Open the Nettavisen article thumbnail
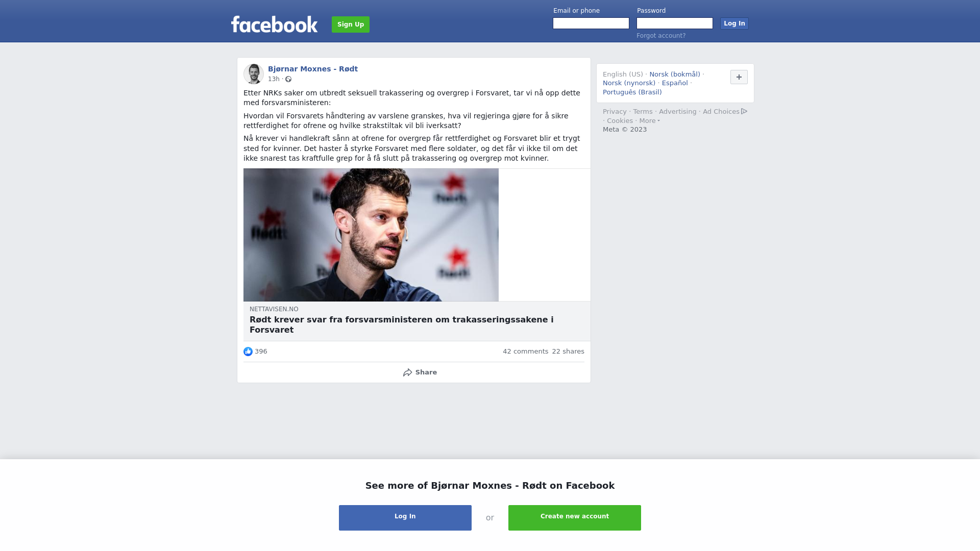980x551 pixels. tap(371, 235)
